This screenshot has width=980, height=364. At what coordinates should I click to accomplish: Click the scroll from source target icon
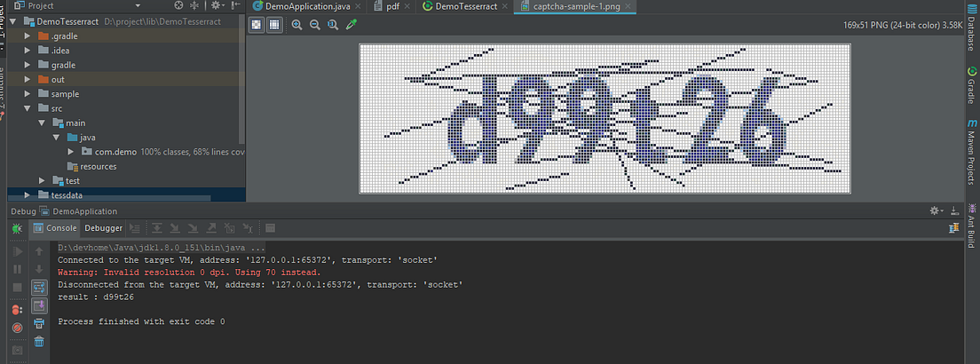(179, 5)
